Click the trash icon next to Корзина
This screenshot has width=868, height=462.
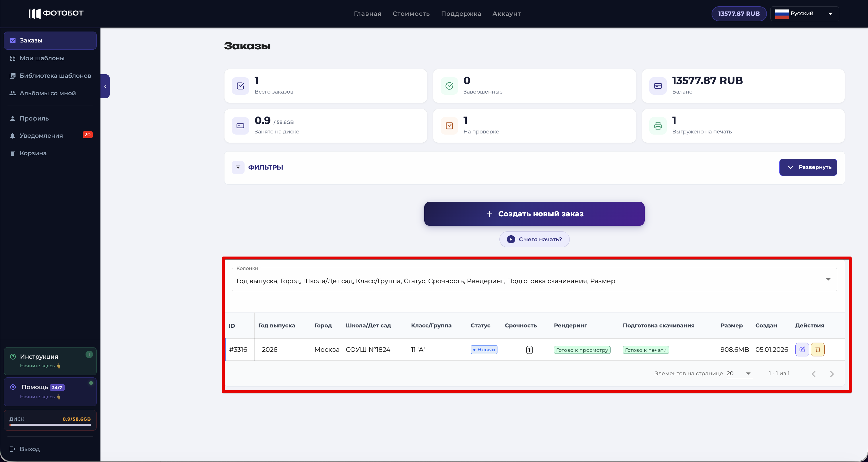coord(12,153)
